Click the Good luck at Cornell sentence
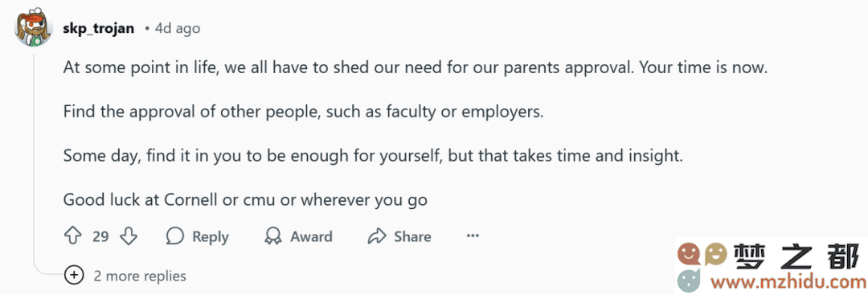868x295 pixels. [x=245, y=199]
